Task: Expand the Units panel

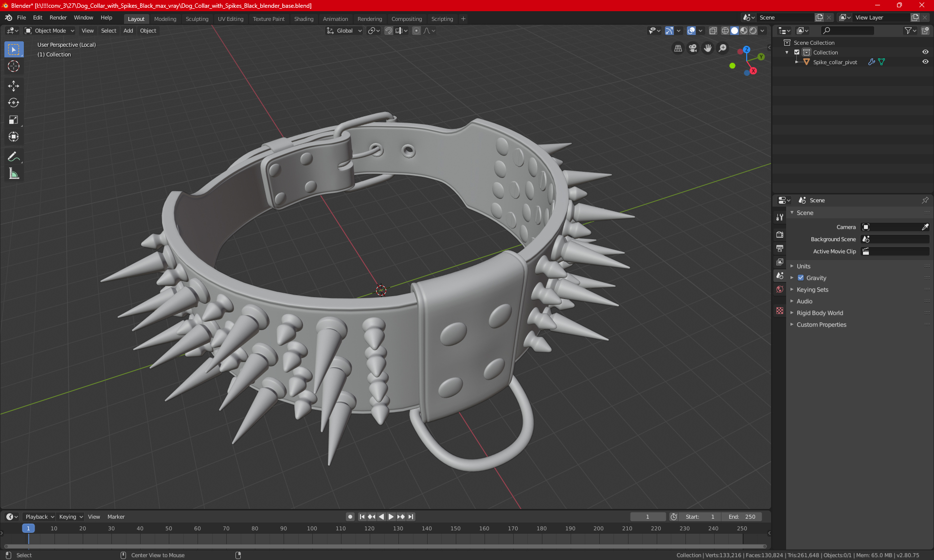Action: point(803,266)
